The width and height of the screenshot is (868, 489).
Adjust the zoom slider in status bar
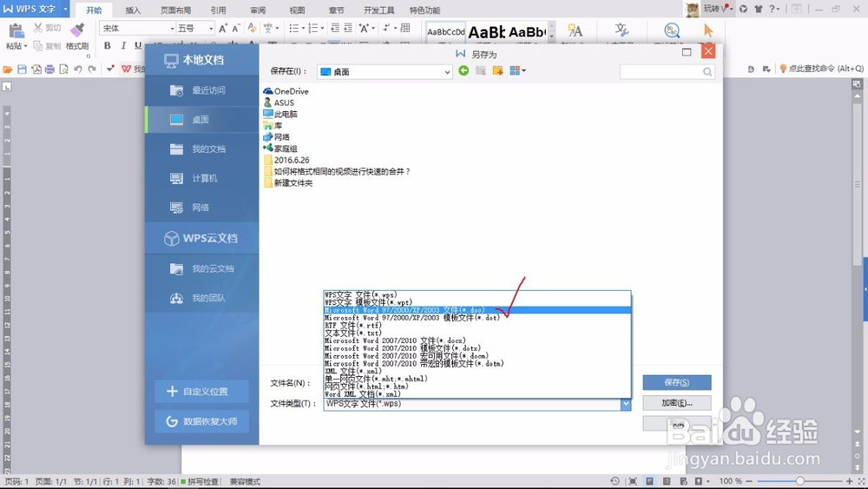tap(800, 481)
